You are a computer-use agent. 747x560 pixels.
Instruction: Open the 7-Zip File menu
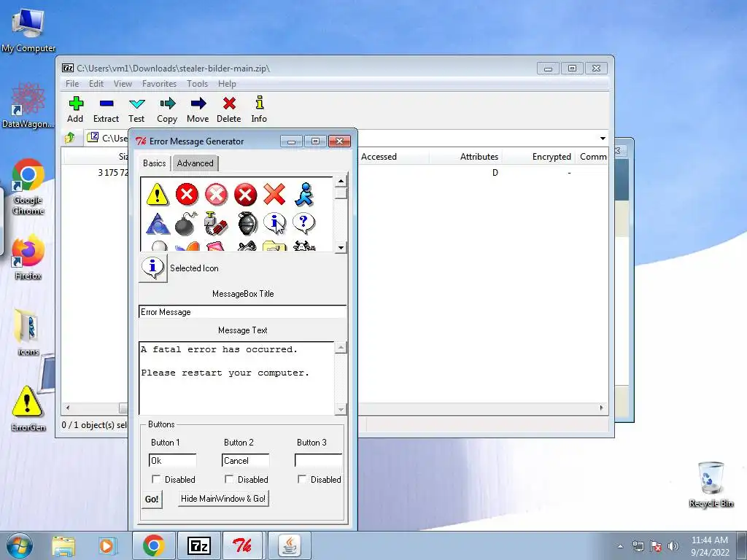72,84
